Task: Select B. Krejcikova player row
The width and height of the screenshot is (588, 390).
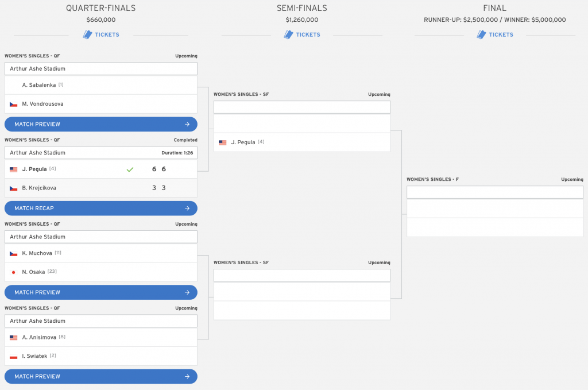Action: coord(39,188)
